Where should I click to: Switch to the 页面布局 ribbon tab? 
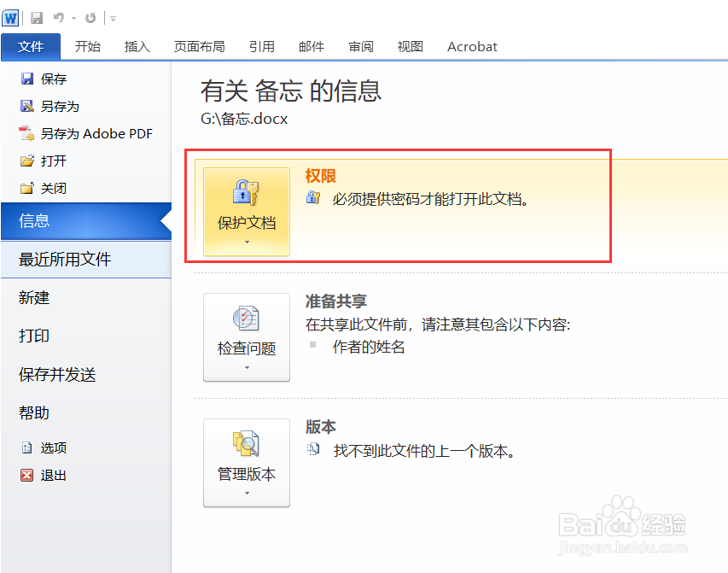coord(199,46)
